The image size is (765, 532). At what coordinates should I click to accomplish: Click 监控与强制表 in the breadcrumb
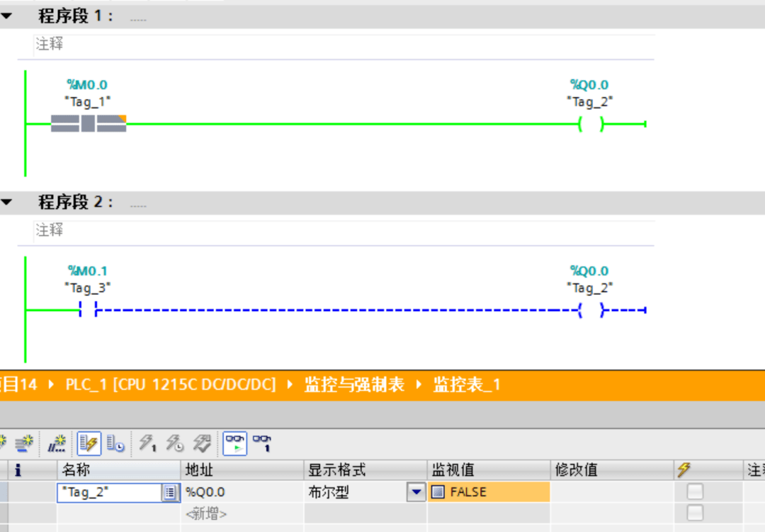354,385
